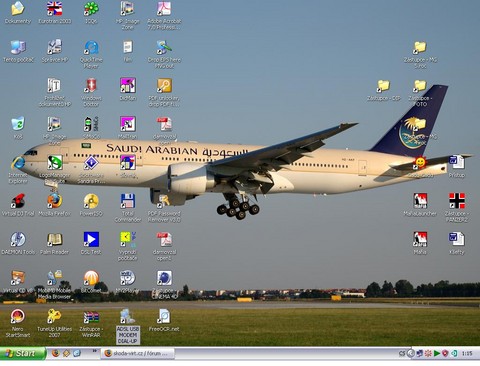Viewport: 480px width, 366px height.
Task: Open the Zástupce - CIP folder shortcut
Action: pyautogui.click(x=383, y=86)
